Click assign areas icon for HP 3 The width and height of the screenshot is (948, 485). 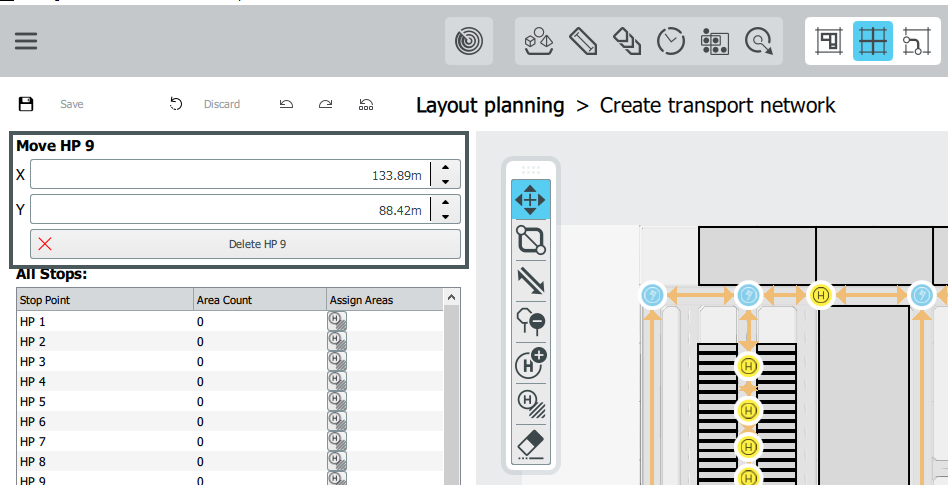[x=337, y=361]
